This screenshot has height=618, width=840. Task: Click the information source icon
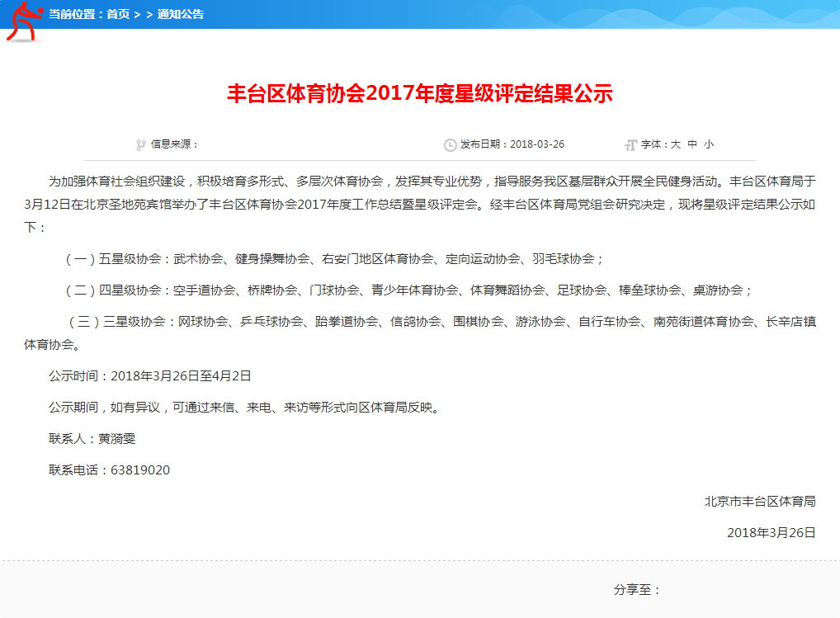[x=141, y=144]
